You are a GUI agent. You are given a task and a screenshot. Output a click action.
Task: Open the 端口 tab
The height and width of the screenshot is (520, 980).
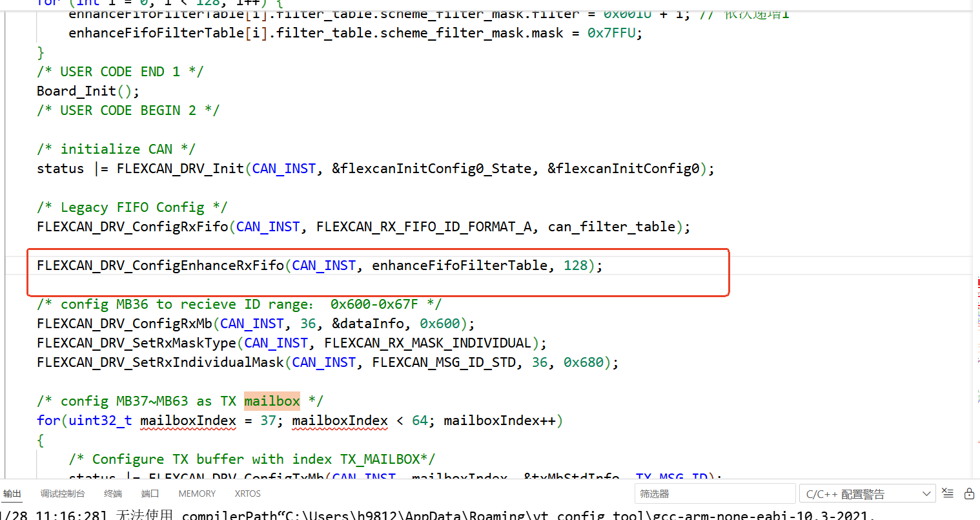(x=150, y=494)
